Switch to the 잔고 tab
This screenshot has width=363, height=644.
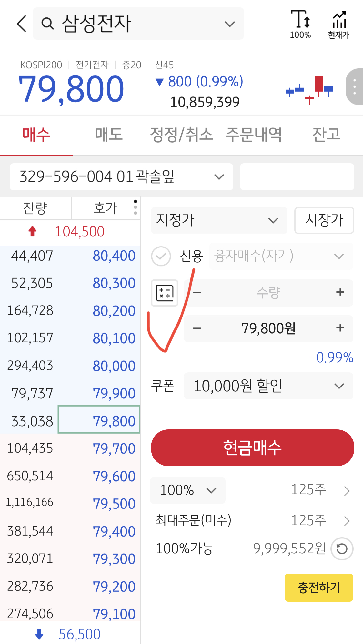click(327, 135)
